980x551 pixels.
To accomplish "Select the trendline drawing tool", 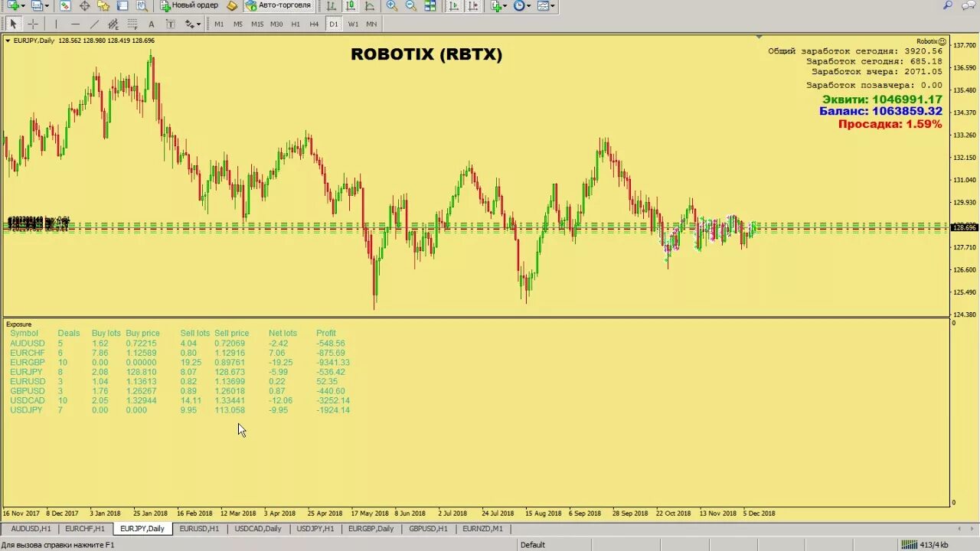I will click(94, 24).
